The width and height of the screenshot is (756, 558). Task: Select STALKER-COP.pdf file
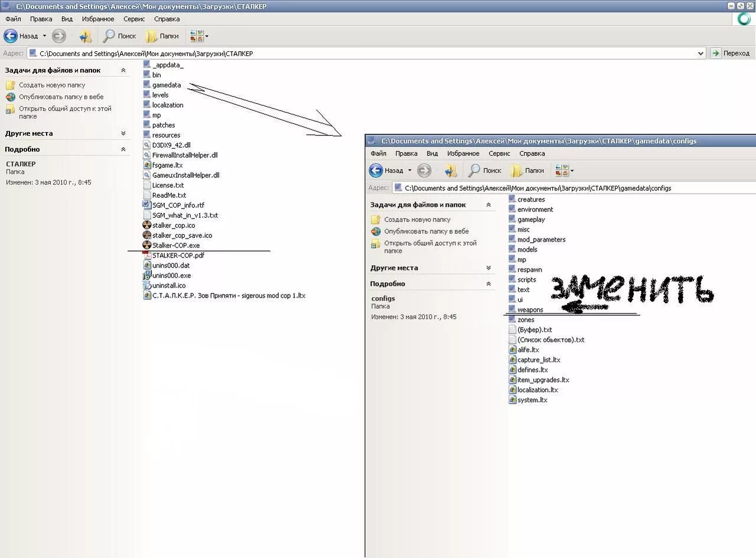(174, 256)
